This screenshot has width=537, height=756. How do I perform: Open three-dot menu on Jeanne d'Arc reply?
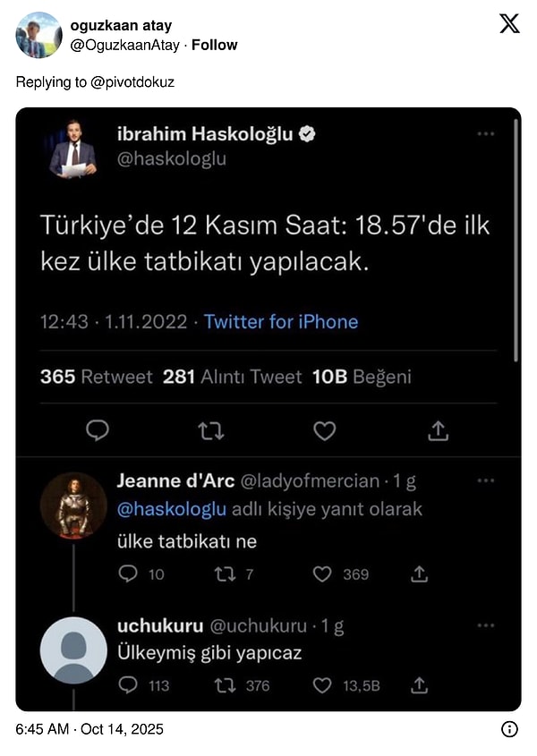click(485, 480)
